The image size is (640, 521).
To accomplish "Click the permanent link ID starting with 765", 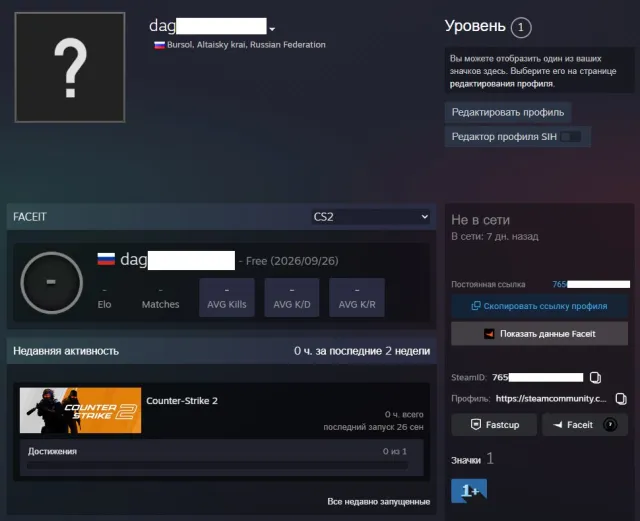I will point(591,284).
